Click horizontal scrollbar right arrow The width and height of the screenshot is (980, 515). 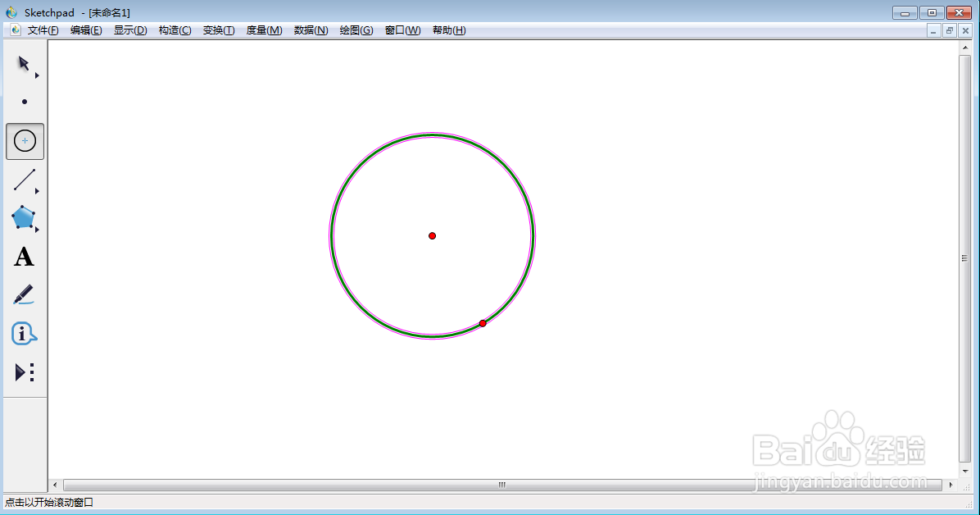pyautogui.click(x=951, y=485)
